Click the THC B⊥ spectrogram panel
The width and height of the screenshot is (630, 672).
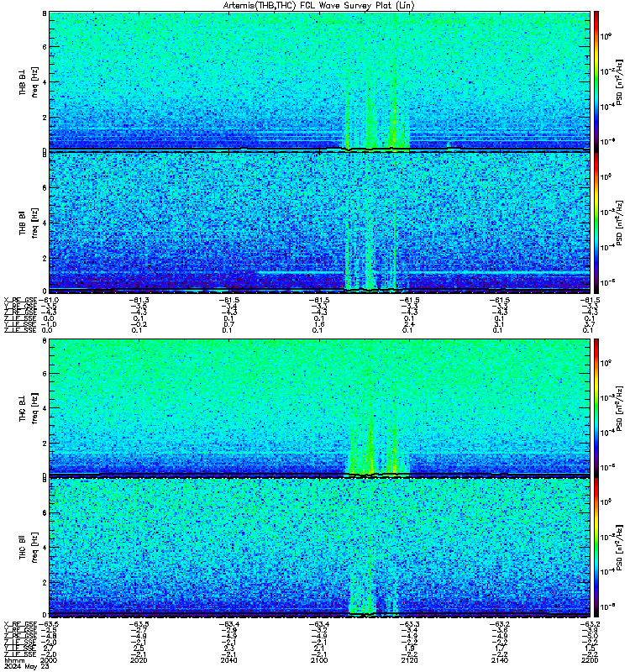click(x=319, y=407)
